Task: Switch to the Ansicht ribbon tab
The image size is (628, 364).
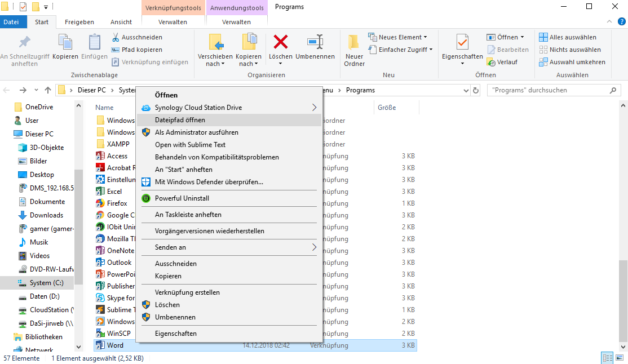Action: 121,22
